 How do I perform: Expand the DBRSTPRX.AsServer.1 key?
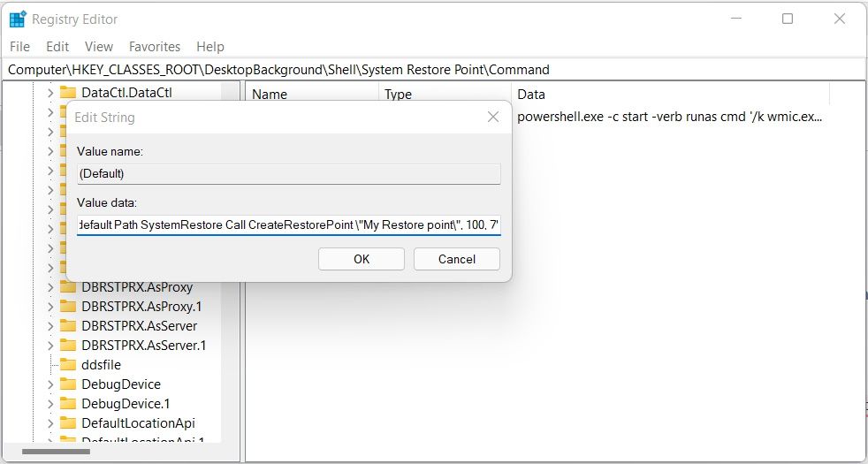[x=50, y=345]
